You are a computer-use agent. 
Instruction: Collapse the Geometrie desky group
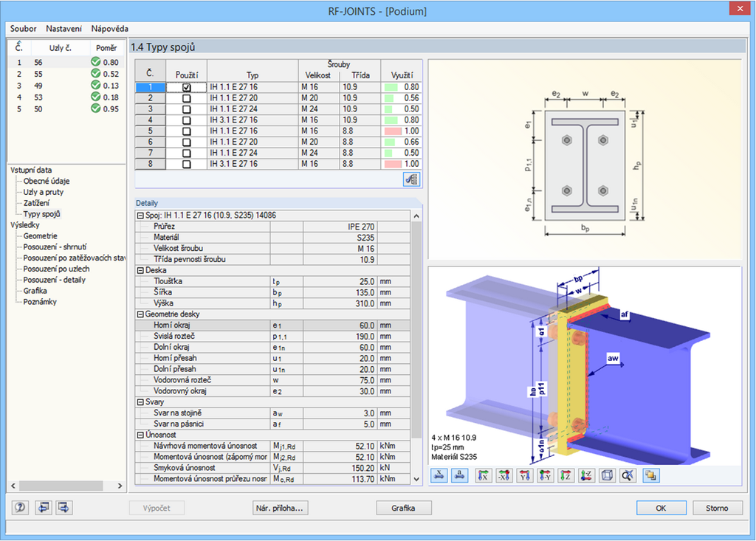tap(140, 314)
